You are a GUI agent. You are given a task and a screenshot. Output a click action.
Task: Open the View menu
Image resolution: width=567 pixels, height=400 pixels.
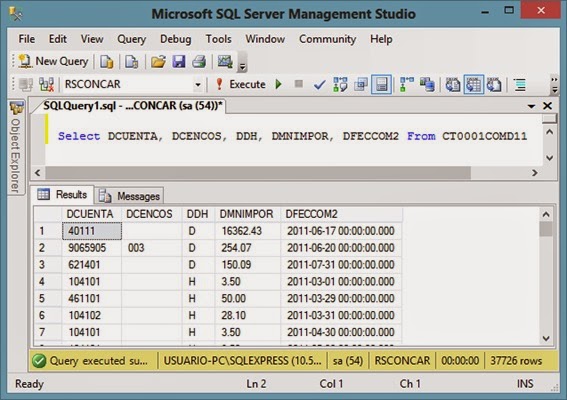(92, 39)
